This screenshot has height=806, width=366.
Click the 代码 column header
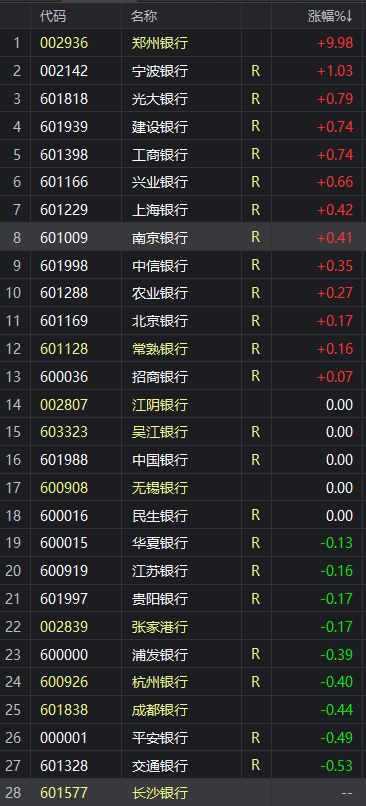(53, 16)
